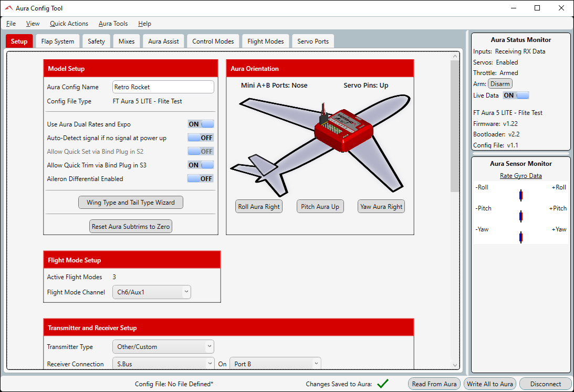Screen dimensions: 574x392
Task: Click the Pitch gyro rate indicator
Action: coord(520,216)
